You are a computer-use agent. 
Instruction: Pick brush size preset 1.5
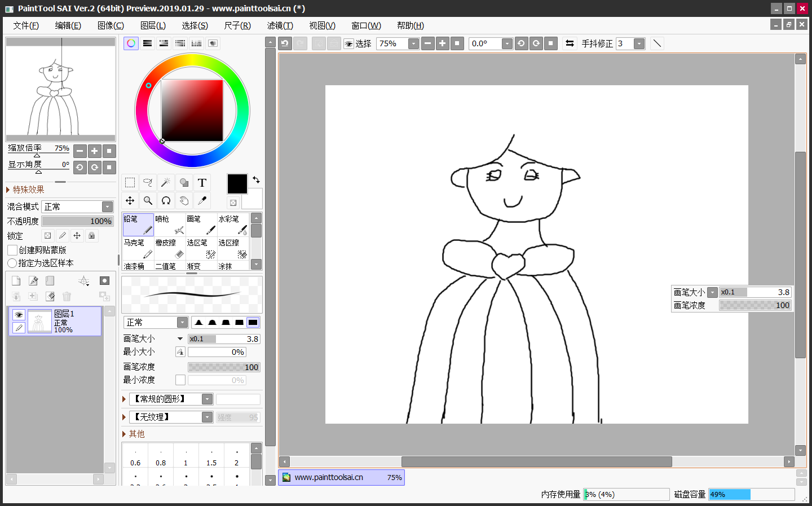[211, 456]
